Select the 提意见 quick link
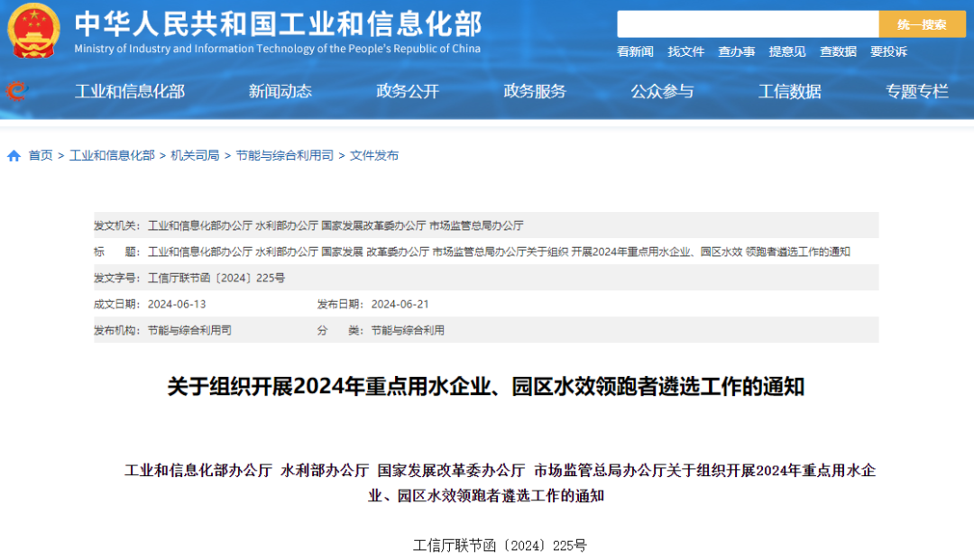This screenshot has width=974, height=560. pyautogui.click(x=786, y=52)
